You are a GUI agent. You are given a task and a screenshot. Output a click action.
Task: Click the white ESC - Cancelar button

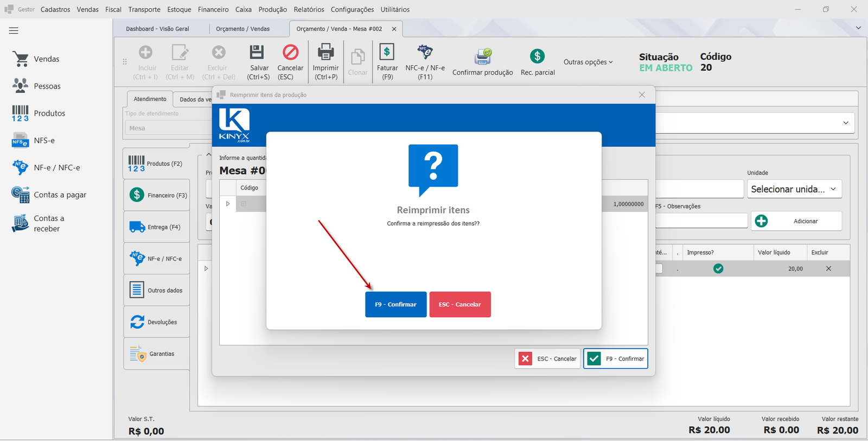547,358
